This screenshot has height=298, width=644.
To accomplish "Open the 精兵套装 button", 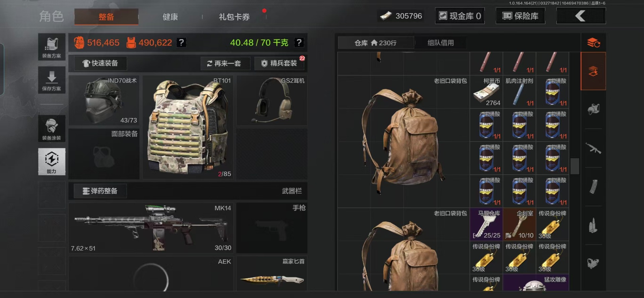I will pos(279,63).
